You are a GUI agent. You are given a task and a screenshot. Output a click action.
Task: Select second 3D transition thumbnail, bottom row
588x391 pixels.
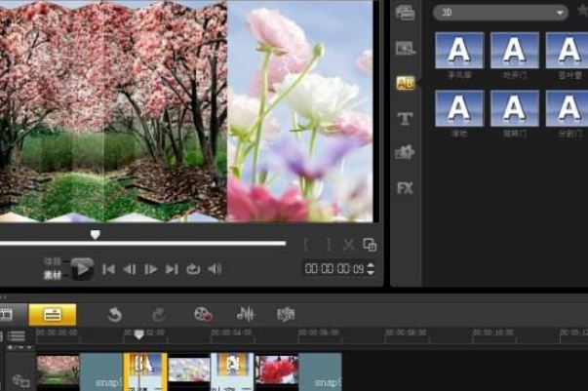coord(515,108)
